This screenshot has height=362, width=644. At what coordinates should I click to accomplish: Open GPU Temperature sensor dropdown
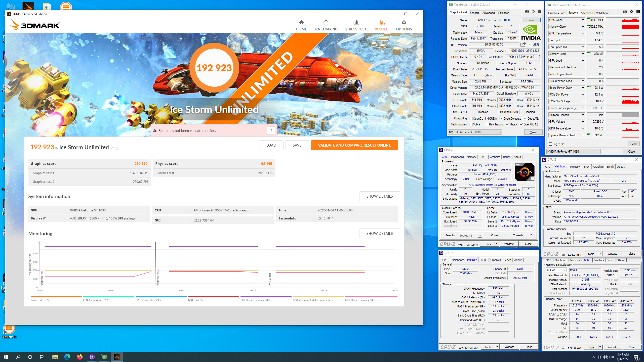[x=583, y=33]
